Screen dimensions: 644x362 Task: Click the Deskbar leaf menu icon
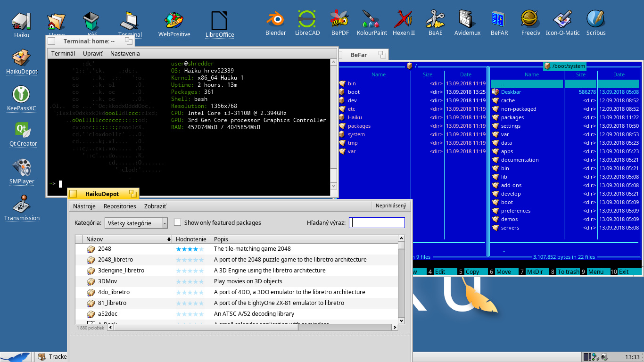coord(16,357)
